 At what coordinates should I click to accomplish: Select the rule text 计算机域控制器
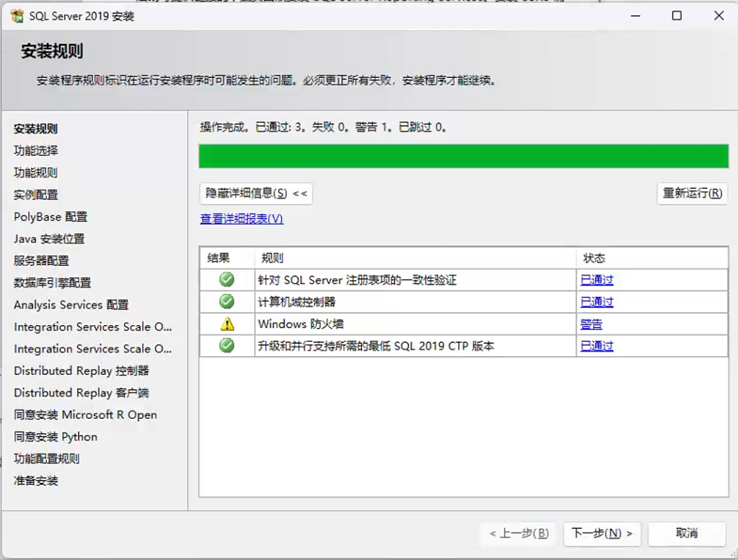point(296,302)
